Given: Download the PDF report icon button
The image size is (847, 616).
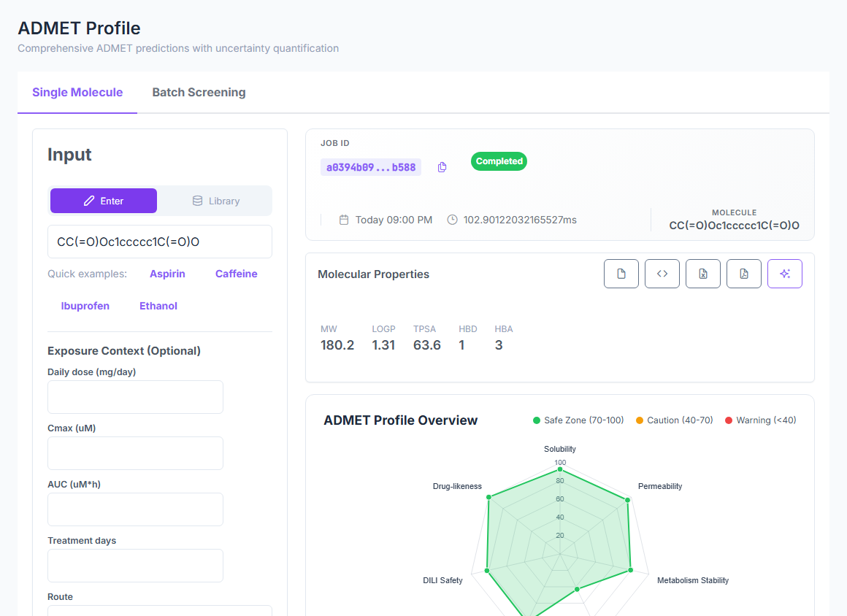Looking at the screenshot, I should (744, 274).
